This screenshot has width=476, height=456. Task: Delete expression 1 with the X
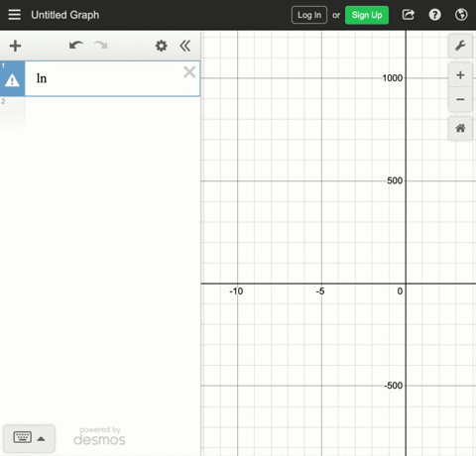[189, 71]
